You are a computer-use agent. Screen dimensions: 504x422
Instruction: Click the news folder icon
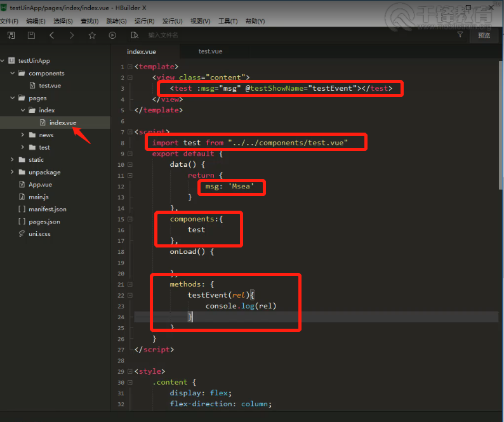(32, 135)
